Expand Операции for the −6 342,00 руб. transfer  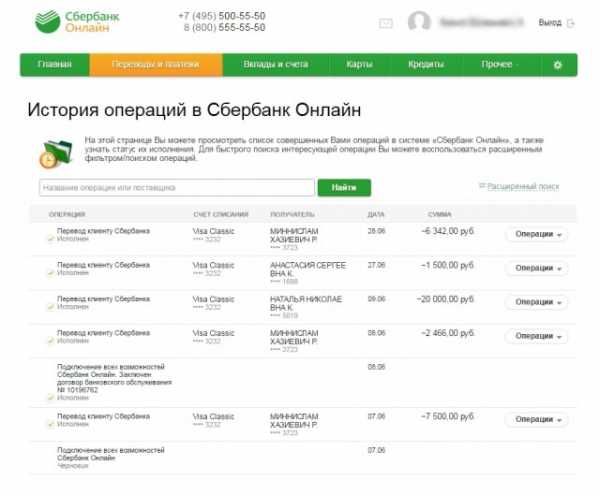pos(535,234)
